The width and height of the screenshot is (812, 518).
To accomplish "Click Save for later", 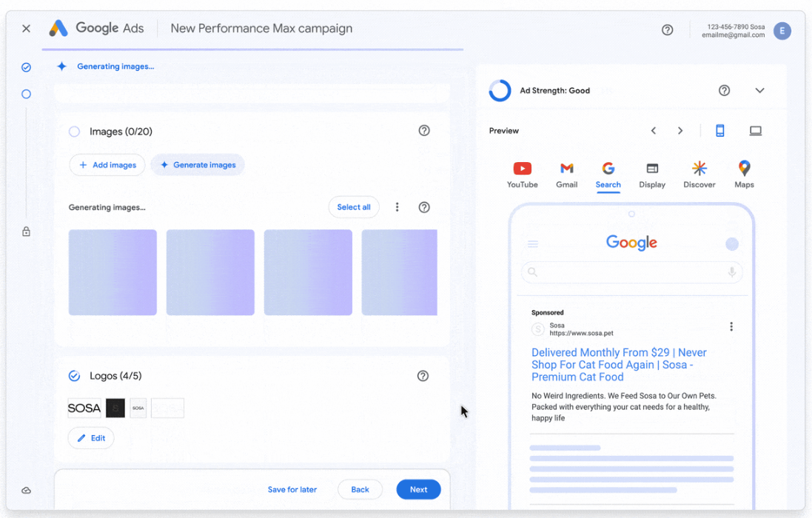I will click(x=292, y=490).
